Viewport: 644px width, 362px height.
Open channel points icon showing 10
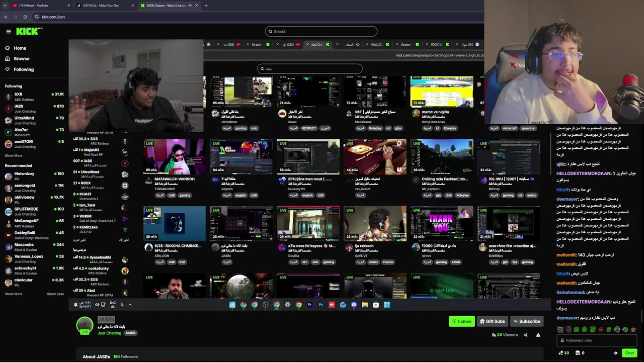click(x=563, y=353)
